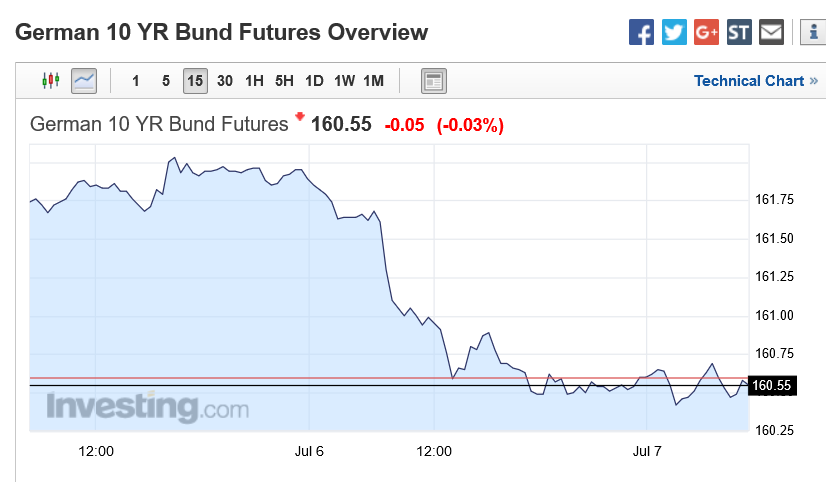Switch to candlestick chart type
This screenshot has height=482, width=826.
click(51, 80)
